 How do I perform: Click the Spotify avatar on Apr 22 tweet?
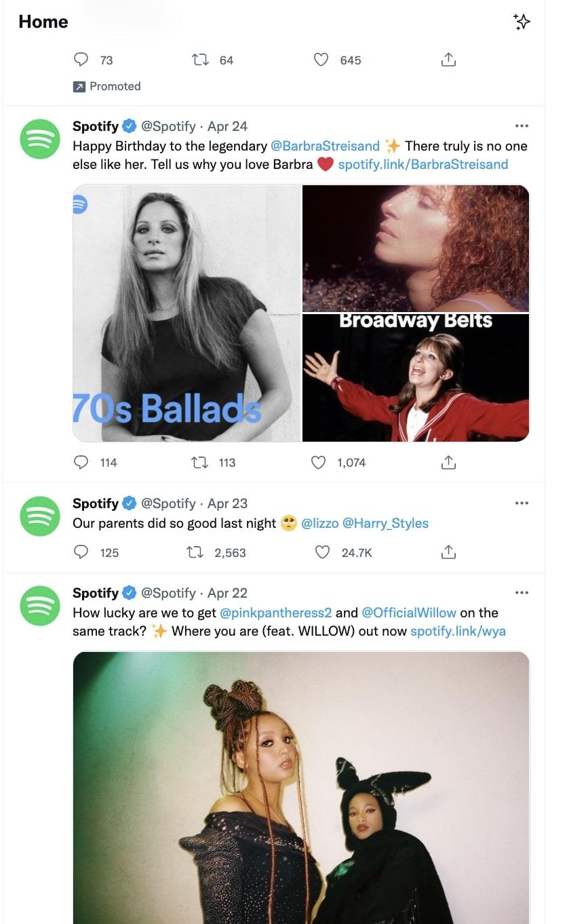[x=40, y=605]
